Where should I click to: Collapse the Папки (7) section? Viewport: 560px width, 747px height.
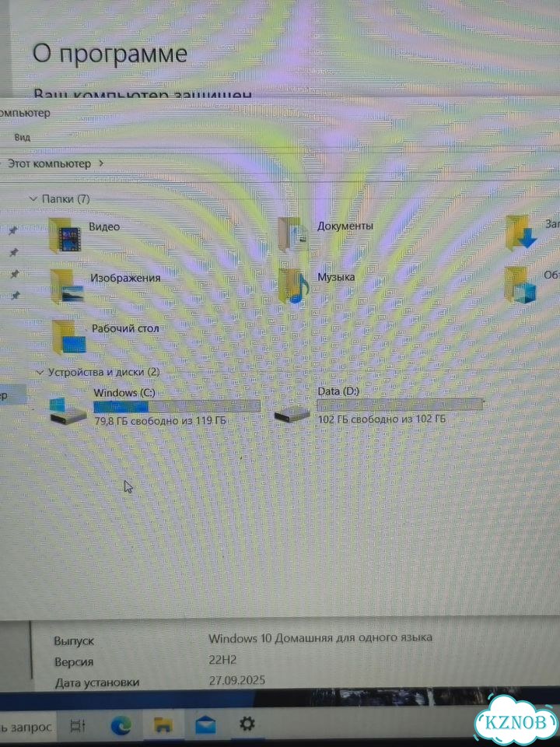click(33, 198)
